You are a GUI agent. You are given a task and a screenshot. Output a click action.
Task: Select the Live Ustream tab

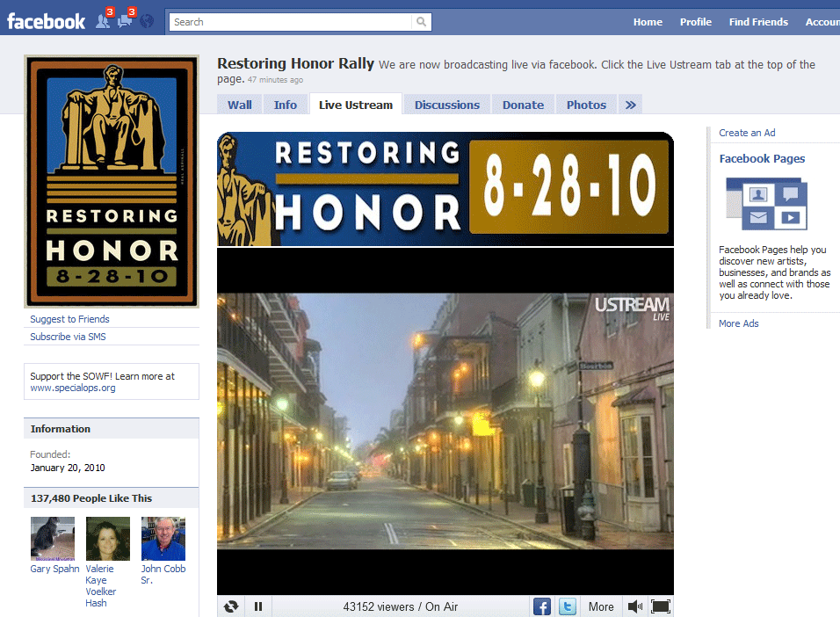click(x=356, y=105)
